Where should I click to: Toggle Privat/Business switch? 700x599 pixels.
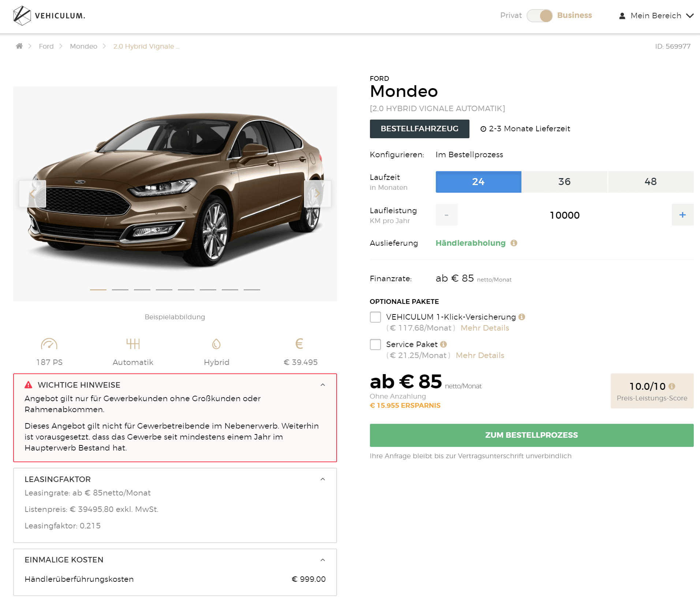click(540, 16)
